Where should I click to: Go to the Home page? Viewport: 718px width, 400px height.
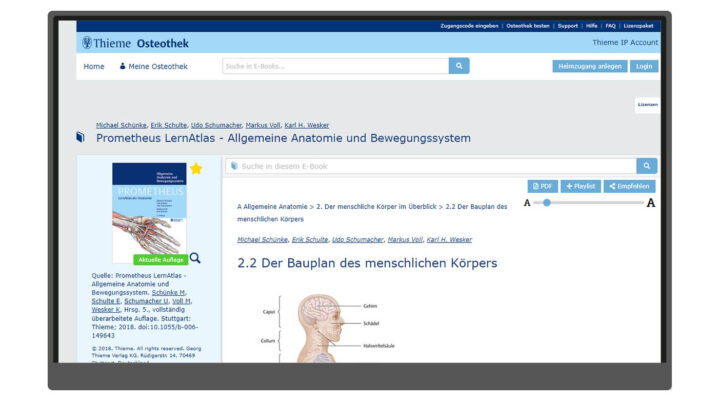(x=94, y=66)
